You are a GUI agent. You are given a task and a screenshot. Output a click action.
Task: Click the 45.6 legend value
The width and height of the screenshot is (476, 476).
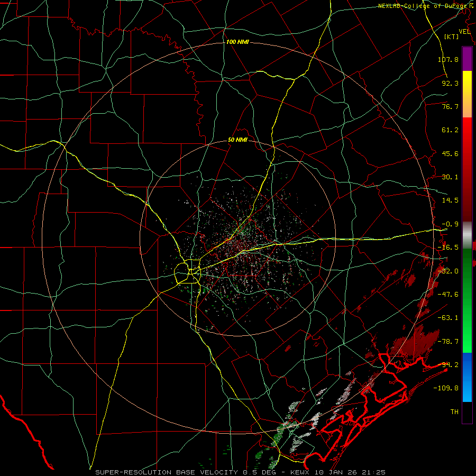450,153
